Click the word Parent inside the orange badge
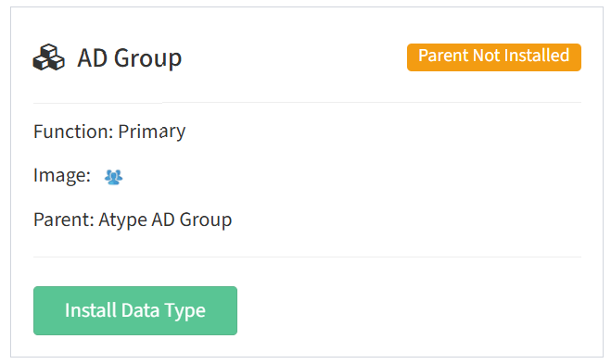The width and height of the screenshot is (611, 364). click(x=443, y=56)
